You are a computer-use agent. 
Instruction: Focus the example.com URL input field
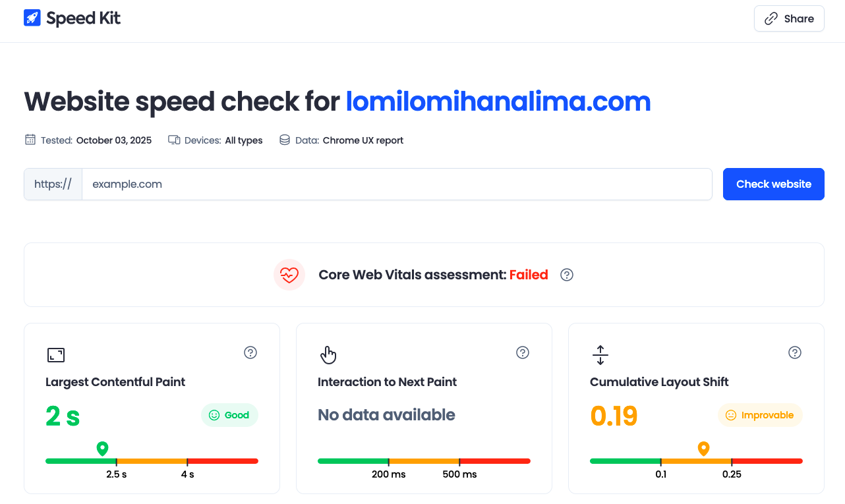(x=397, y=184)
